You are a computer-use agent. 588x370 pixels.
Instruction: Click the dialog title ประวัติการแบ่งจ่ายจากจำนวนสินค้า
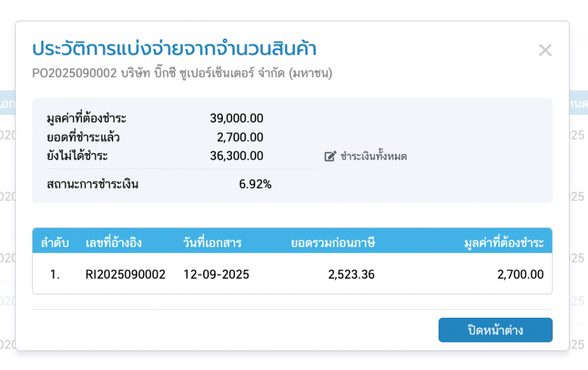pyautogui.click(x=175, y=49)
